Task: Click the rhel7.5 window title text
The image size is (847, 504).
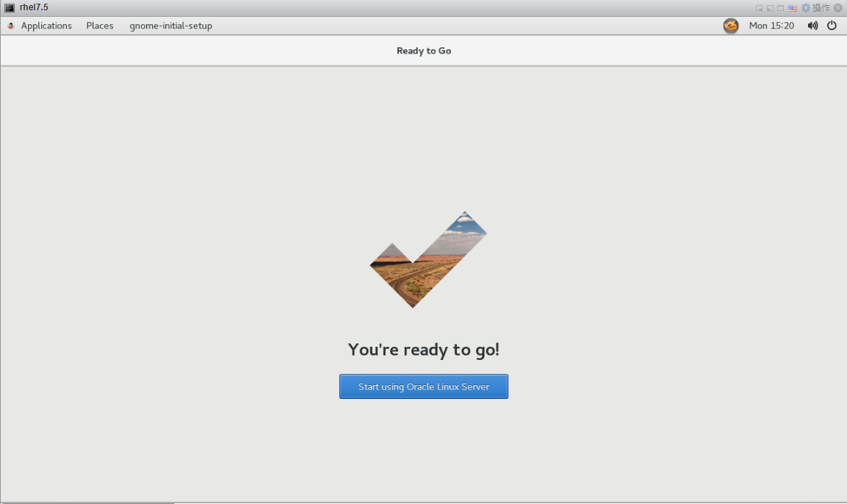Action: point(34,7)
